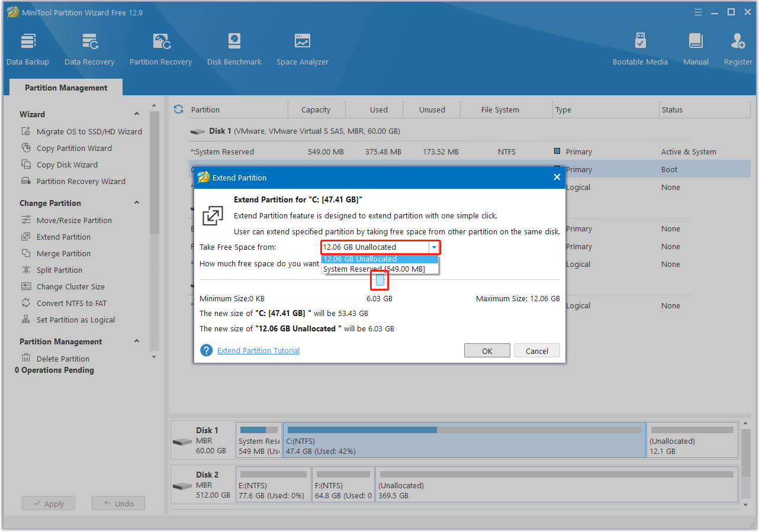Open the Manual
This screenshot has height=532, width=759.
[696, 49]
